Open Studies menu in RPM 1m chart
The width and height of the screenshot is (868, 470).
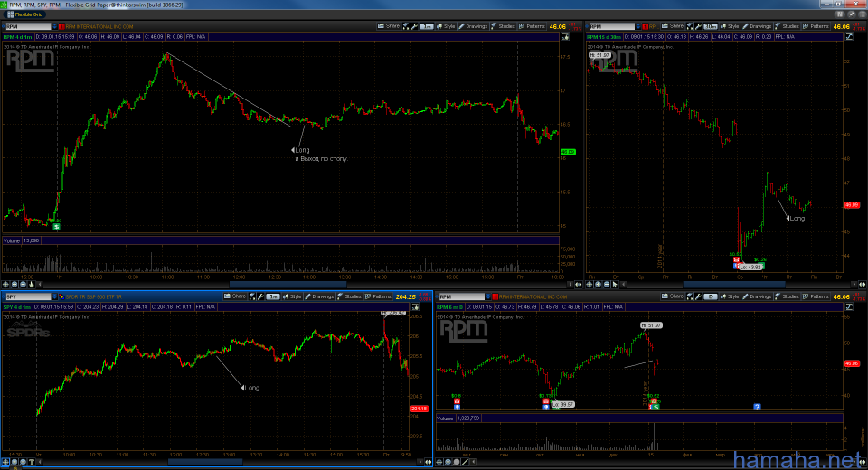tap(503, 26)
